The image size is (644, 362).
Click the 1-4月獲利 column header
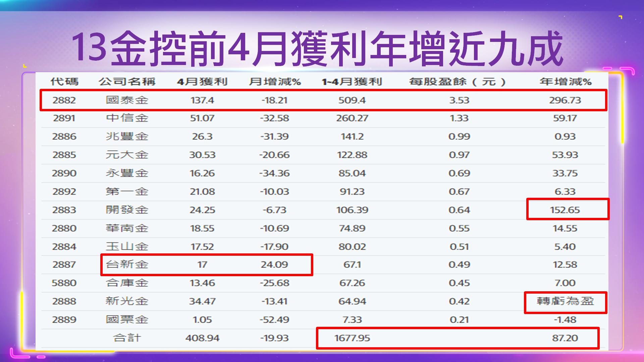(x=352, y=81)
